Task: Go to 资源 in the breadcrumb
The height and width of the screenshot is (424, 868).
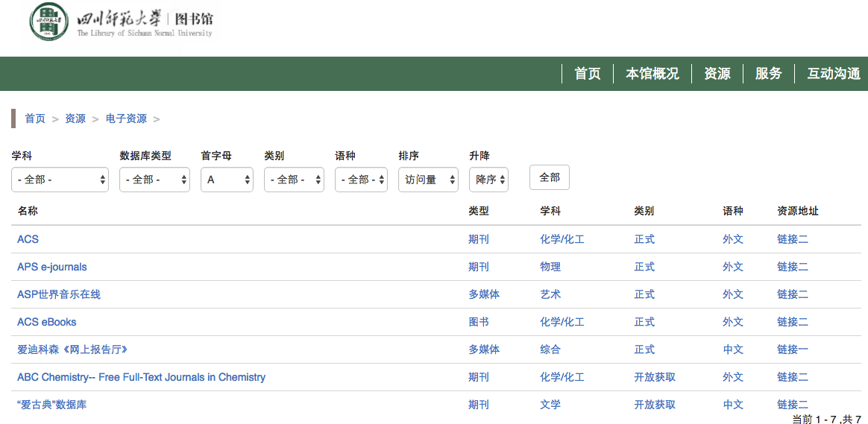Action: click(75, 118)
